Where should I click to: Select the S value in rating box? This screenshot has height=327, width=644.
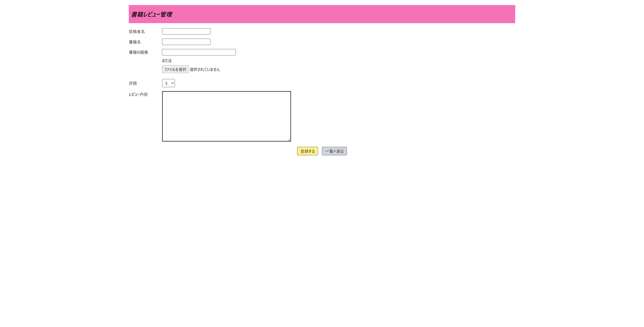click(x=166, y=83)
